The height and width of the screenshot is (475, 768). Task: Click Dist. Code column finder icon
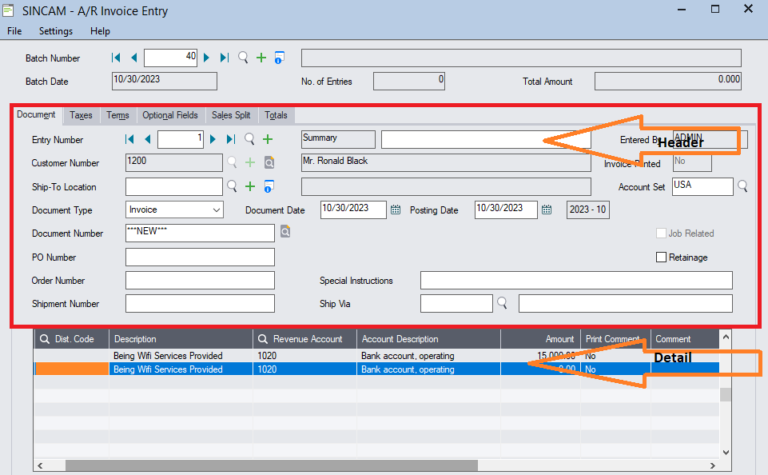click(x=45, y=339)
